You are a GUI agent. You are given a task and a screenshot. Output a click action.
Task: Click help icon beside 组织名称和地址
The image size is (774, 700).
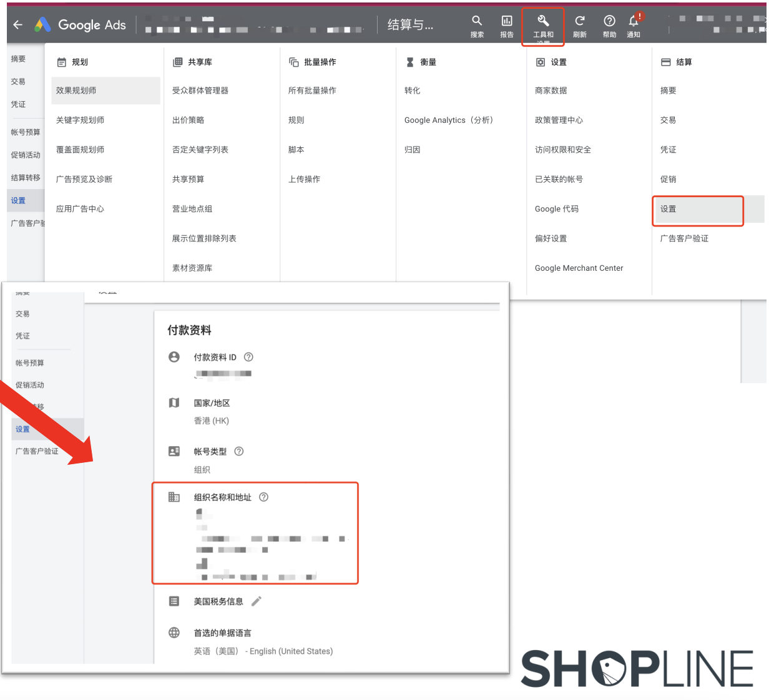point(263,497)
